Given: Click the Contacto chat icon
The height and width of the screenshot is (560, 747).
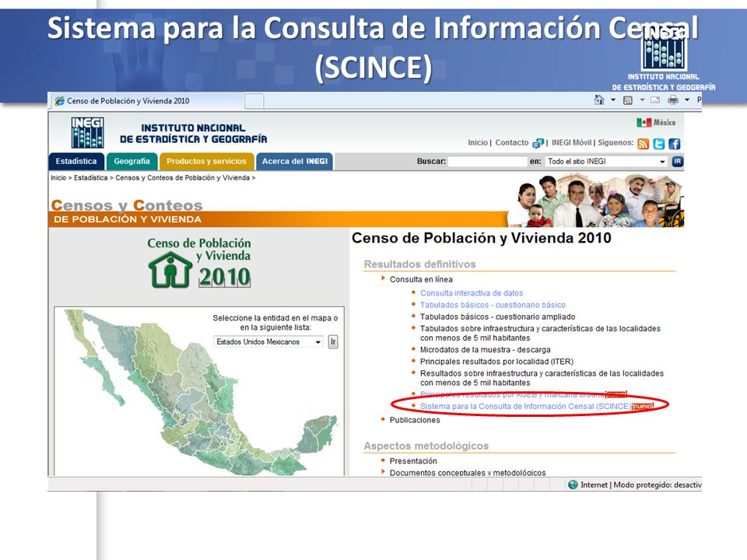Looking at the screenshot, I should click(538, 143).
